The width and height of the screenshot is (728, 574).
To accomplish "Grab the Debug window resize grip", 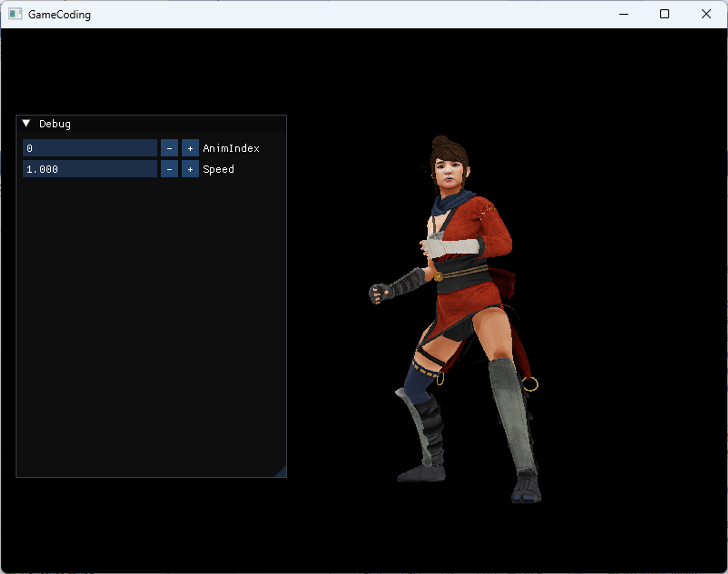I will coord(282,473).
